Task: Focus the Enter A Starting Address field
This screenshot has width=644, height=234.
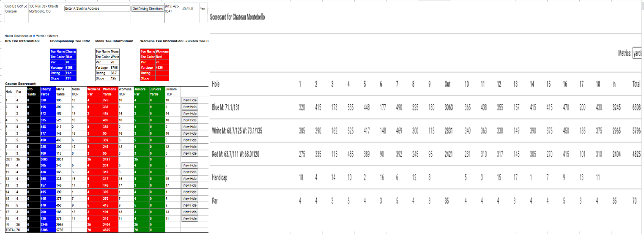Action: pyautogui.click(x=97, y=8)
